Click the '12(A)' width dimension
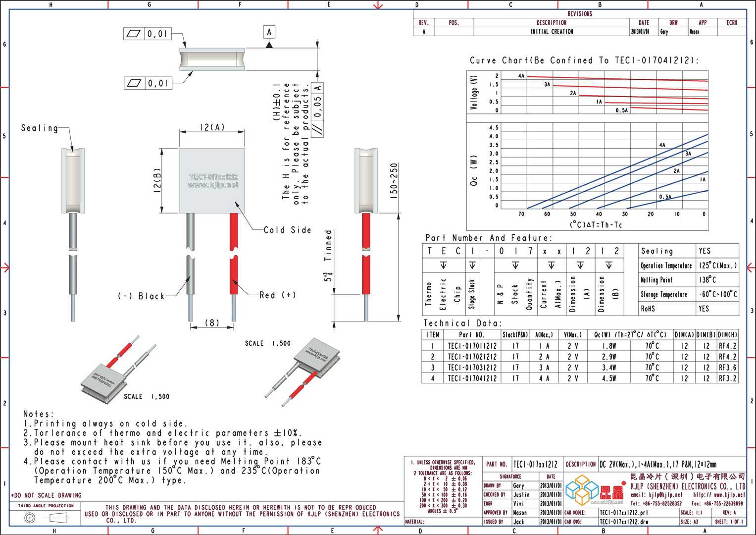This screenshot has height=535, width=756. (x=212, y=127)
